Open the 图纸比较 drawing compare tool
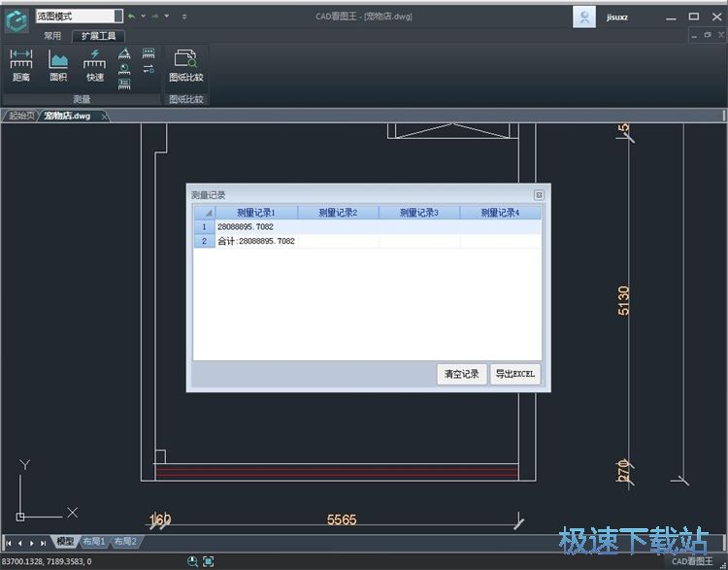The width and height of the screenshot is (728, 570). coord(186,65)
